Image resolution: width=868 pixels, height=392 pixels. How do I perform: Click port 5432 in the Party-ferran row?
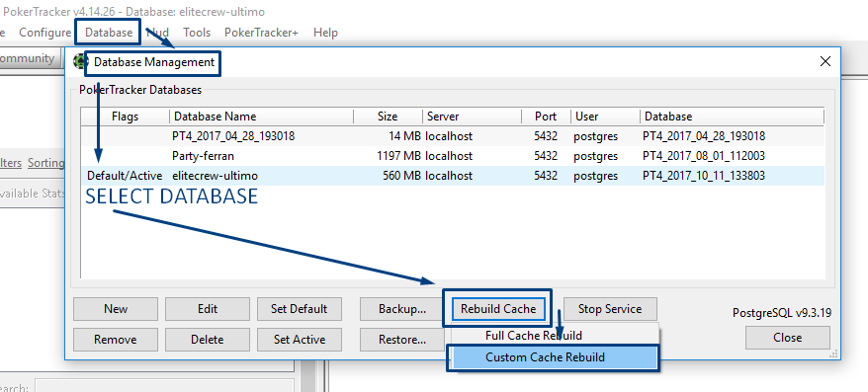(x=546, y=156)
